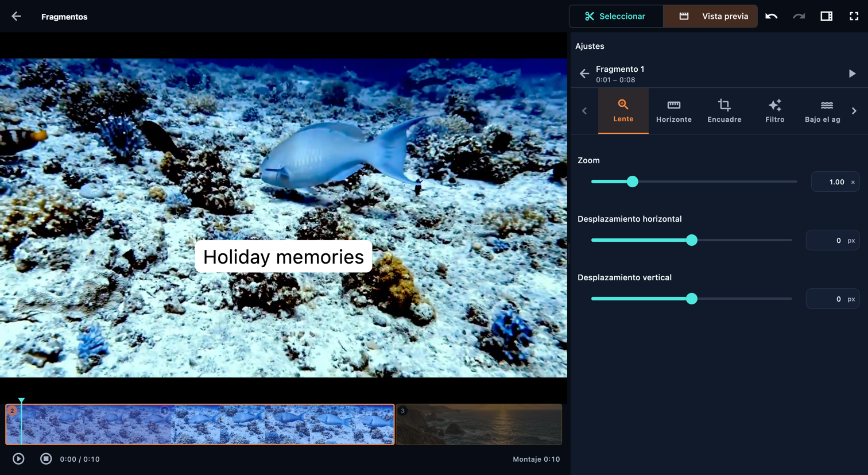Click the Desplazamiento horizontal slider handle
Image resolution: width=868 pixels, height=475 pixels.
tap(692, 240)
